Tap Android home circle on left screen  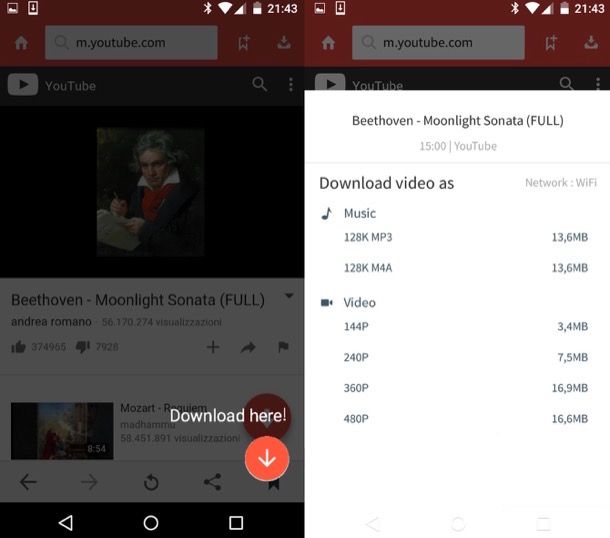click(x=151, y=523)
